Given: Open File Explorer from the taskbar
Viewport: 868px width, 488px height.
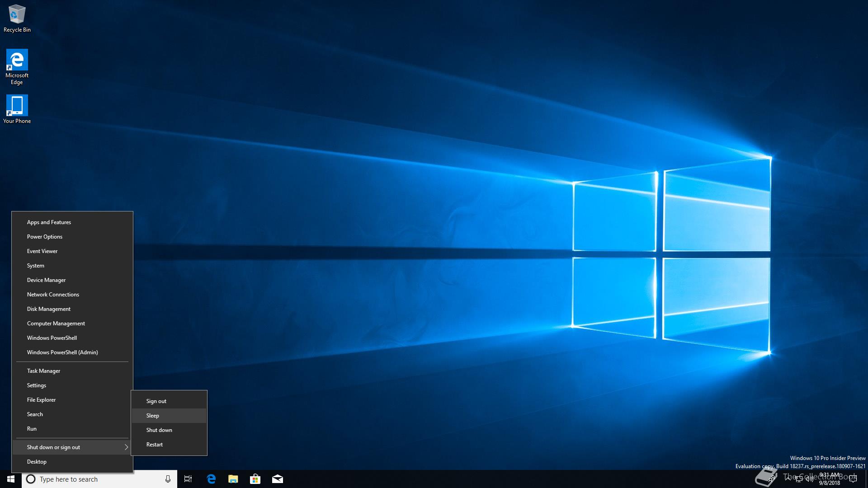Looking at the screenshot, I should (x=233, y=479).
